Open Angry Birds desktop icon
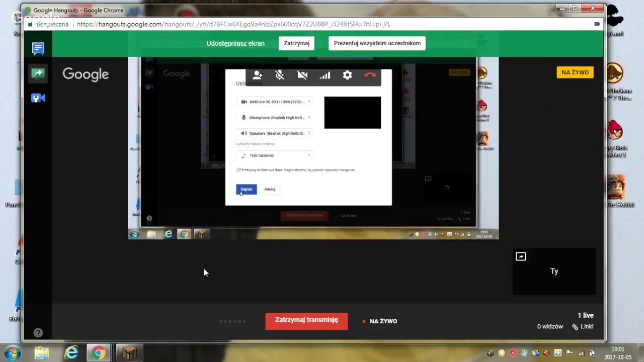644x362 pixels. pyautogui.click(x=615, y=138)
